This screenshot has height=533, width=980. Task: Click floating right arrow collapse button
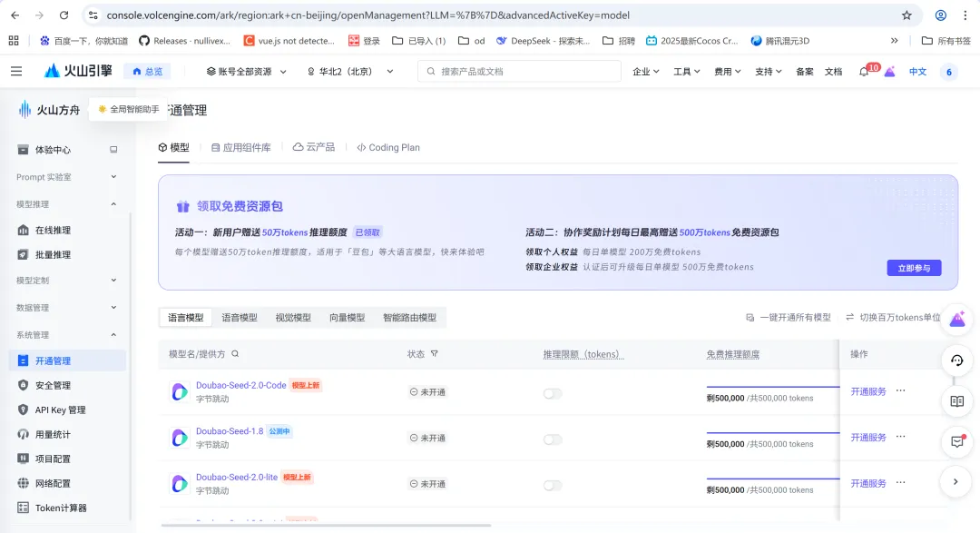coord(955,482)
